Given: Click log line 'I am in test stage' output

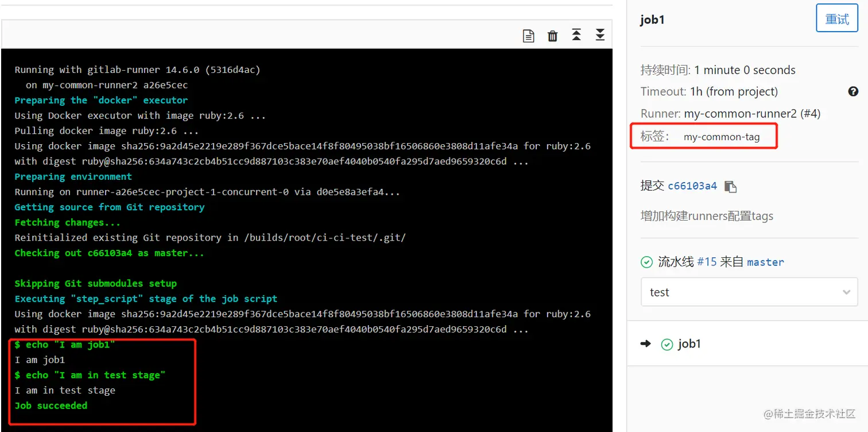Looking at the screenshot, I should [65, 391].
